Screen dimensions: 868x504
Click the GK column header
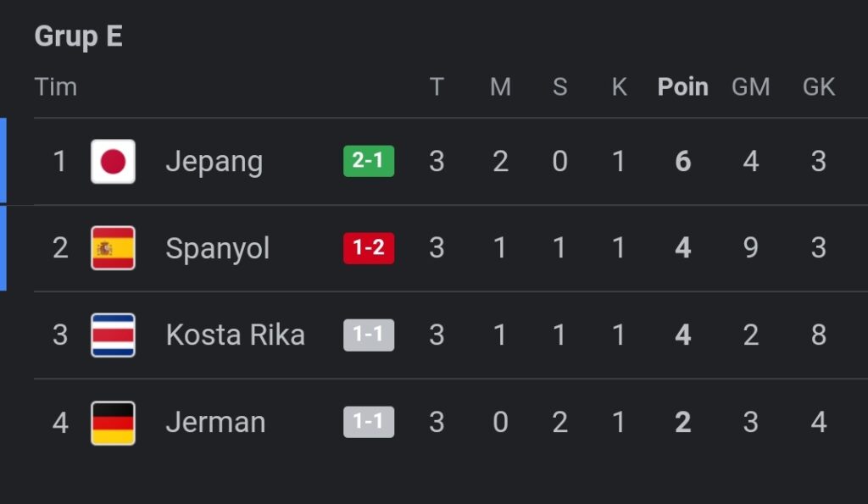click(818, 86)
